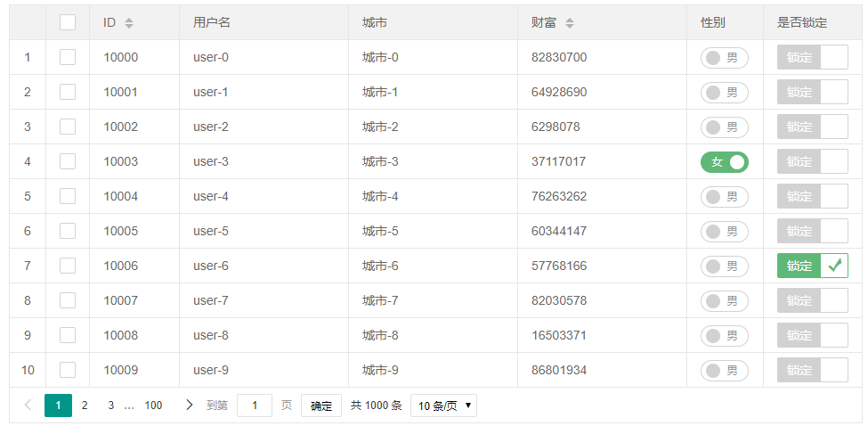Enable 锁定 for user-2

812,127
